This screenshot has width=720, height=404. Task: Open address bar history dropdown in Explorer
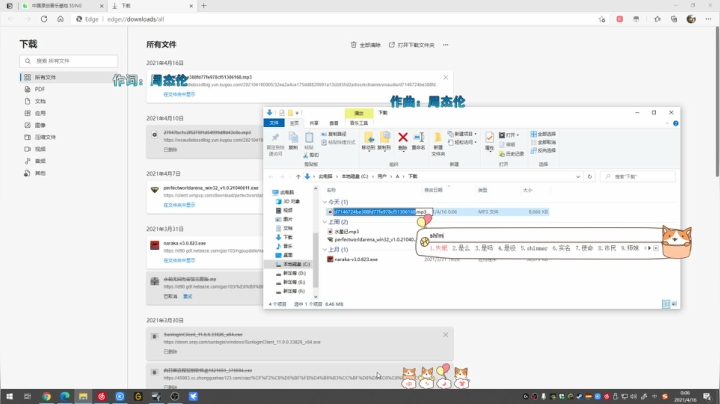tap(578, 176)
